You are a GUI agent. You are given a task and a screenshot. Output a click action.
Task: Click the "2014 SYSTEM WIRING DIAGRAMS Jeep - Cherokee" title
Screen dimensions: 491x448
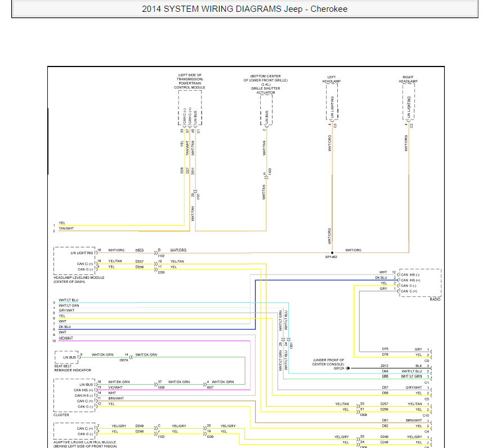pos(244,9)
